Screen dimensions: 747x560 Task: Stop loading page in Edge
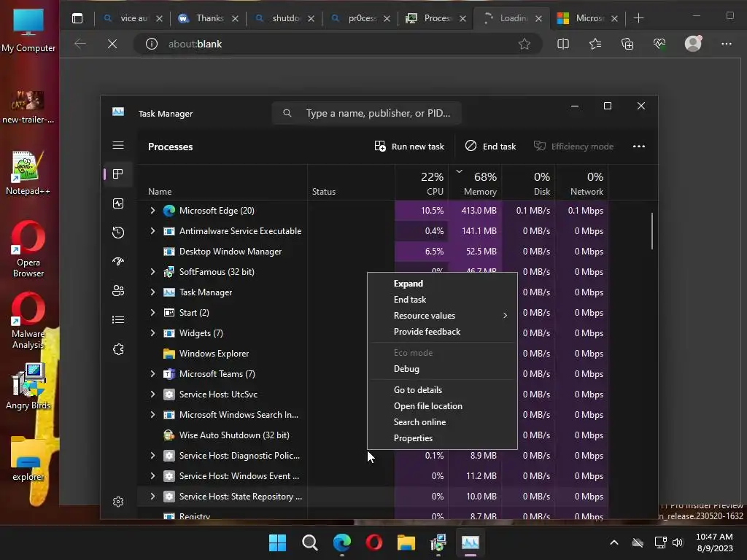tap(112, 44)
